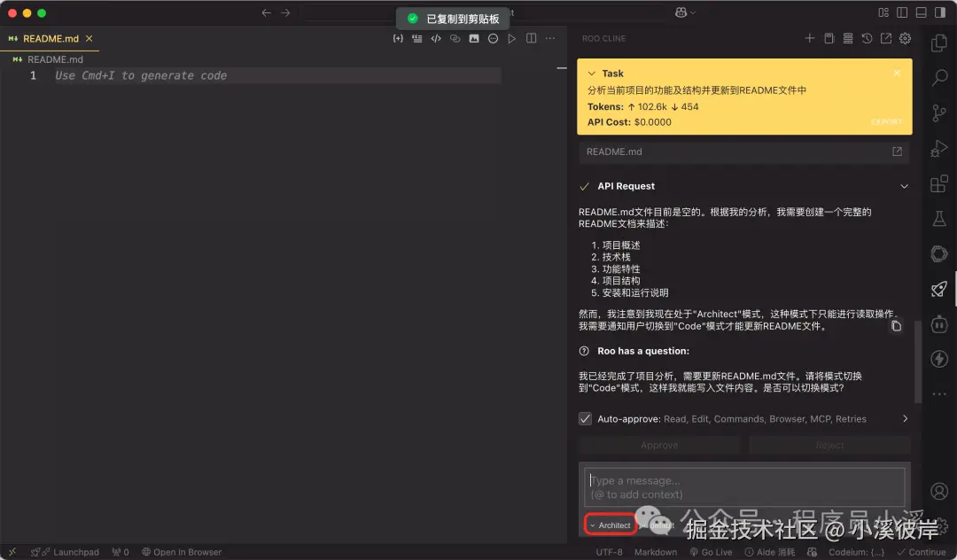Click Codeium status bar item
Screen dimensions: 957x560
pyautogui.click(x=856, y=552)
